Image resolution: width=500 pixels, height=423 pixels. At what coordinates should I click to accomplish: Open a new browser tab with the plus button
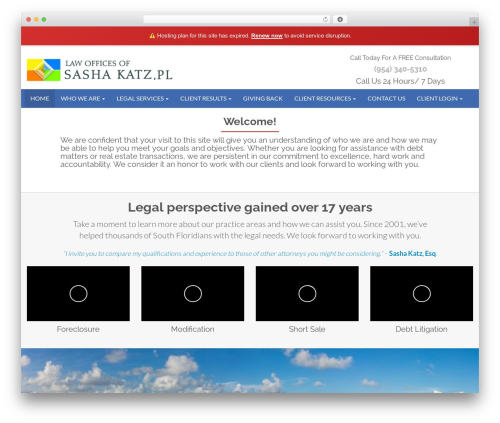coord(474,22)
